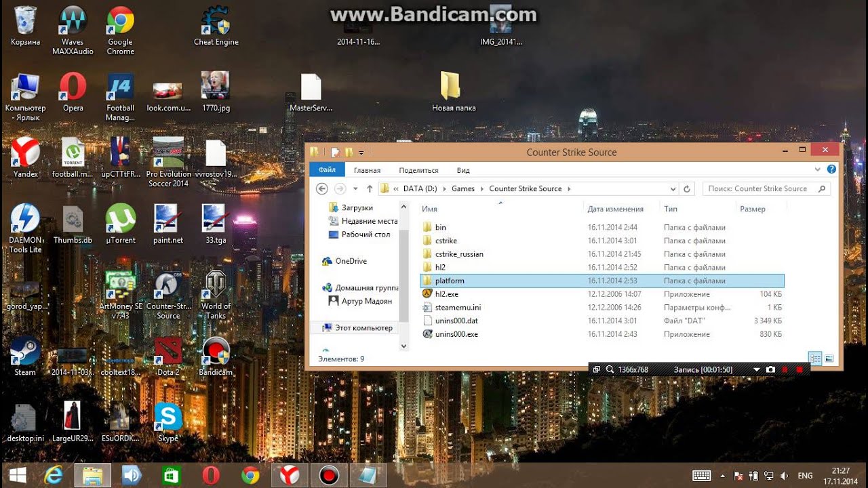Viewport: 868px width, 488px height.
Task: Open the Новая папка desktop folder
Action: click(x=454, y=93)
